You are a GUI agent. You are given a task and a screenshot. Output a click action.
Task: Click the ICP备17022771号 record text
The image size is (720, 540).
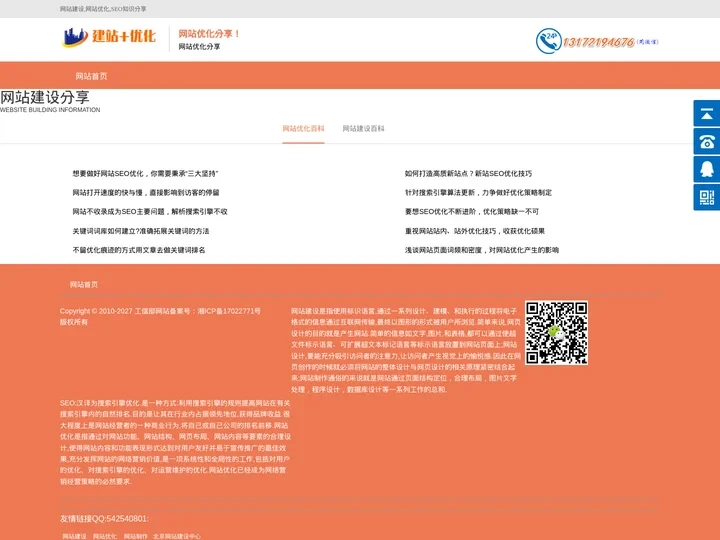click(x=229, y=311)
